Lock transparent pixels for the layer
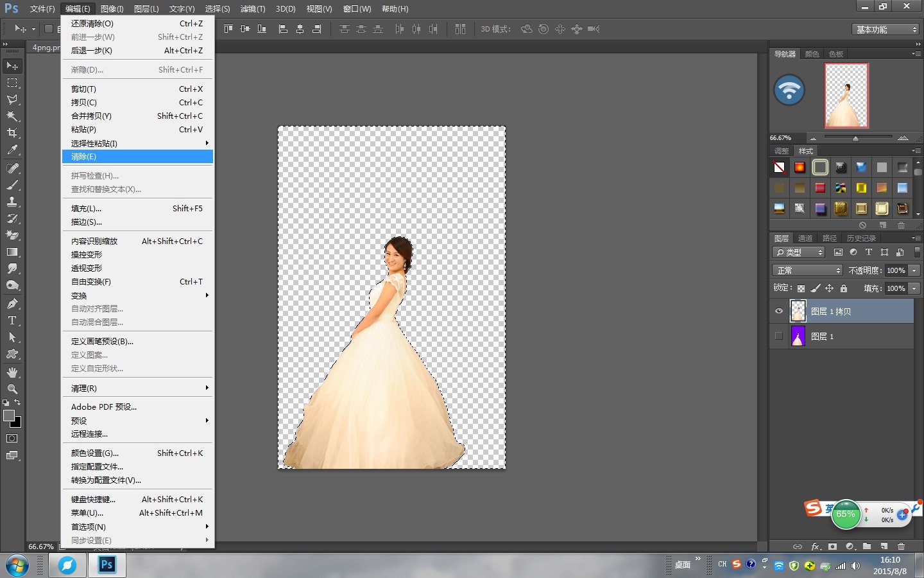This screenshot has width=924, height=578. pyautogui.click(x=800, y=288)
